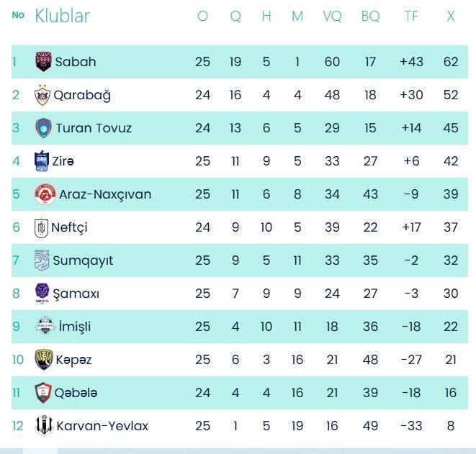Click the İmişli club logo
This screenshot has height=454, width=476.
(45, 327)
